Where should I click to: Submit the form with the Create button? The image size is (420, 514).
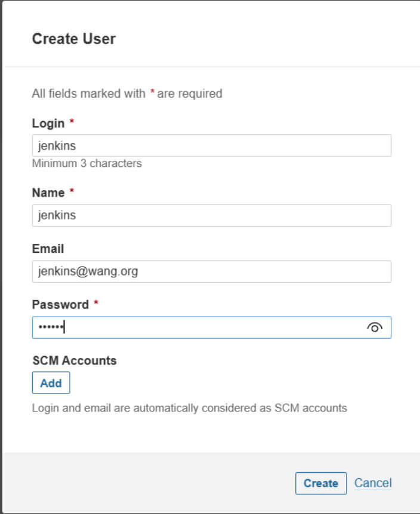click(320, 483)
